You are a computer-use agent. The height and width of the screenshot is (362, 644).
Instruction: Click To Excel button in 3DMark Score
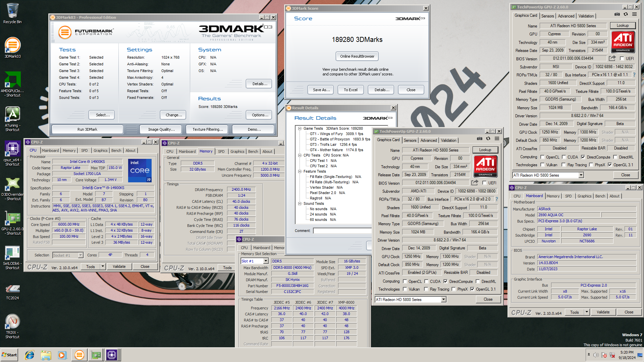[x=351, y=90]
